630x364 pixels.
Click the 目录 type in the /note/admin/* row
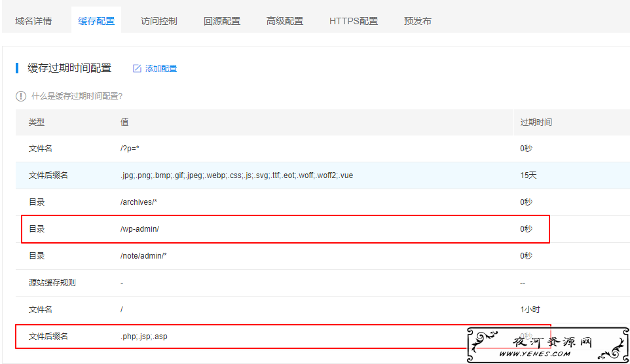(x=37, y=256)
